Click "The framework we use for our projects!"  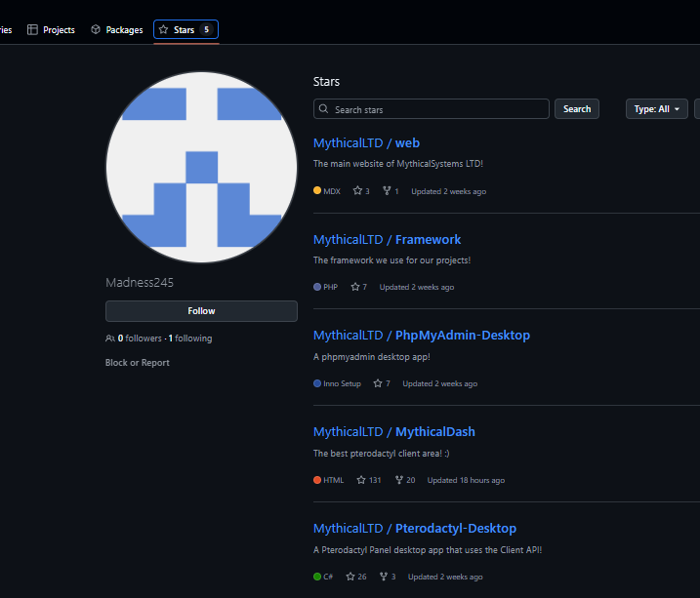pos(391,260)
